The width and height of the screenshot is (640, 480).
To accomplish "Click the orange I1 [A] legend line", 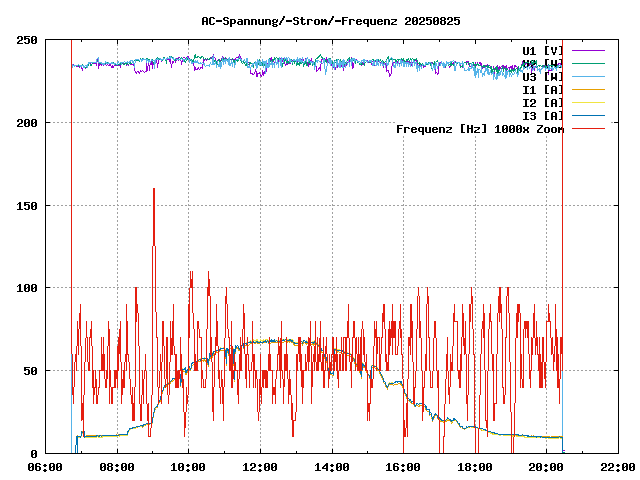I will 587,89.
